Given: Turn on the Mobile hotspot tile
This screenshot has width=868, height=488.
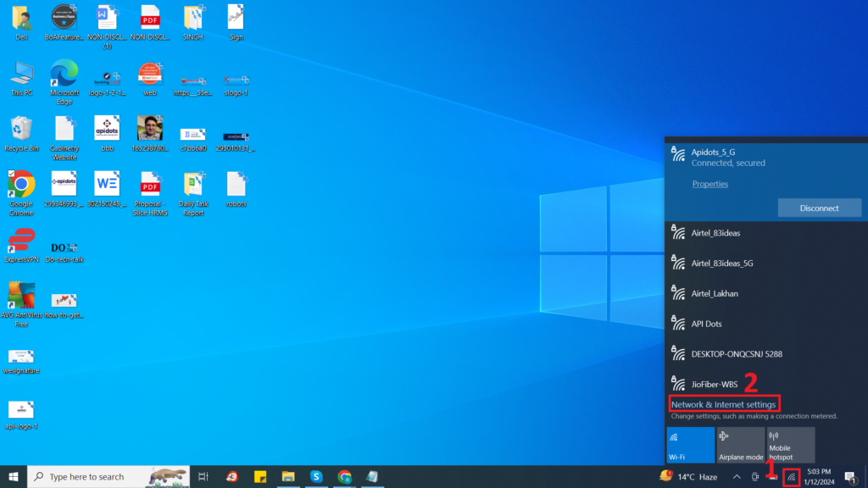Looking at the screenshot, I should [790, 445].
